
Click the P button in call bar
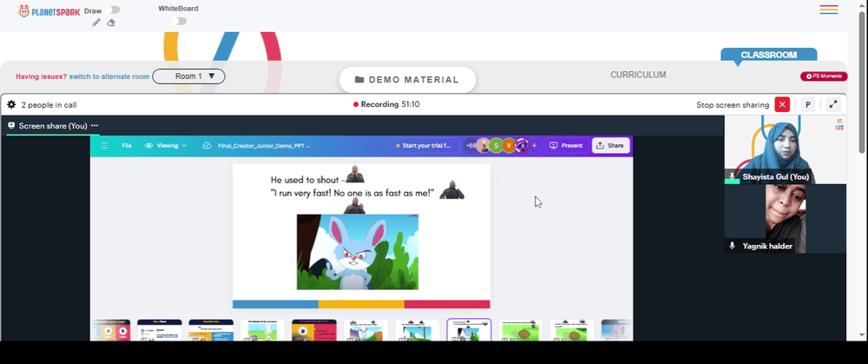807,105
